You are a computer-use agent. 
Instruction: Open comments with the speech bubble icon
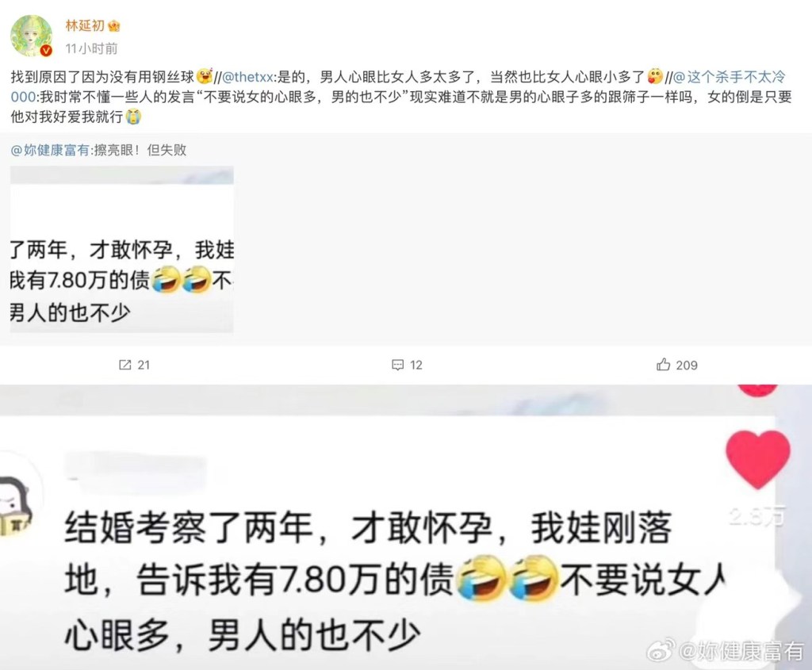pos(397,365)
